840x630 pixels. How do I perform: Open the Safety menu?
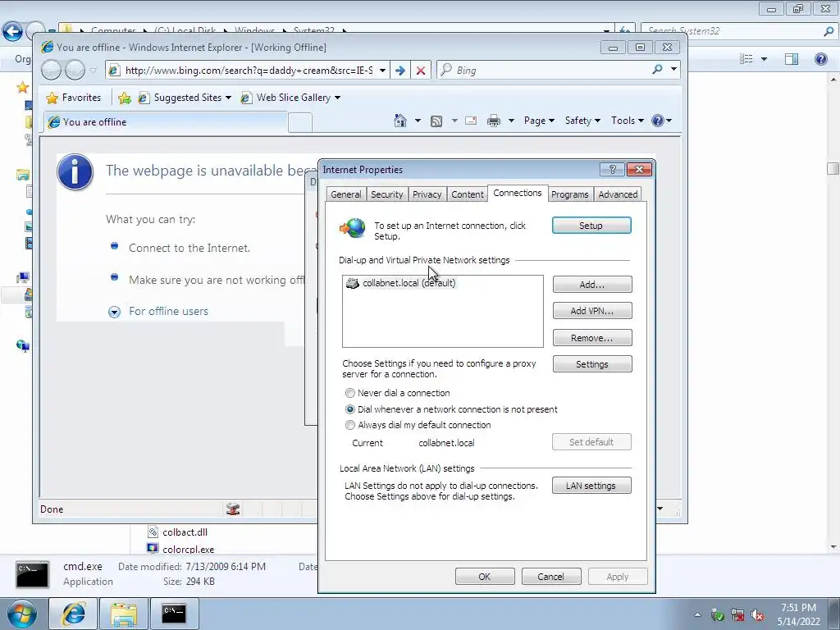pyautogui.click(x=582, y=121)
